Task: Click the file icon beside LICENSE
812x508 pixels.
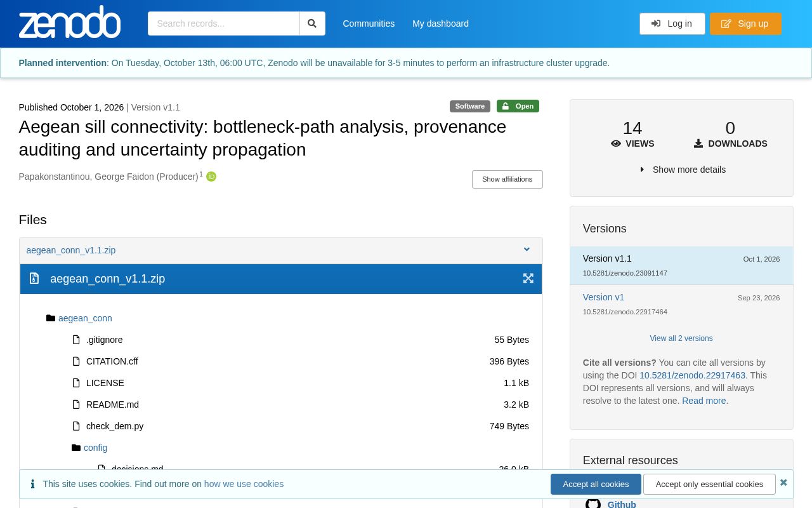Action: tap(76, 383)
